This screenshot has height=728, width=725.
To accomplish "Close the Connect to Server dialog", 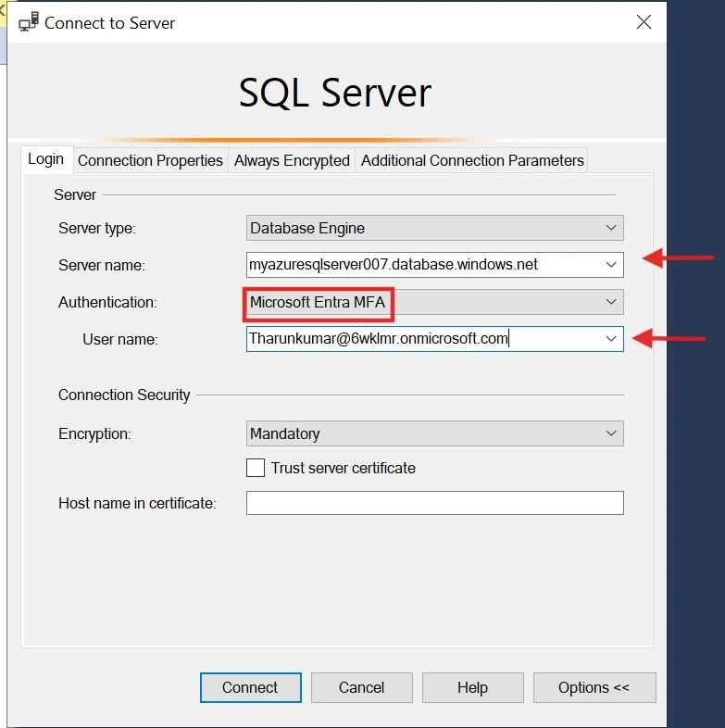I will [644, 22].
